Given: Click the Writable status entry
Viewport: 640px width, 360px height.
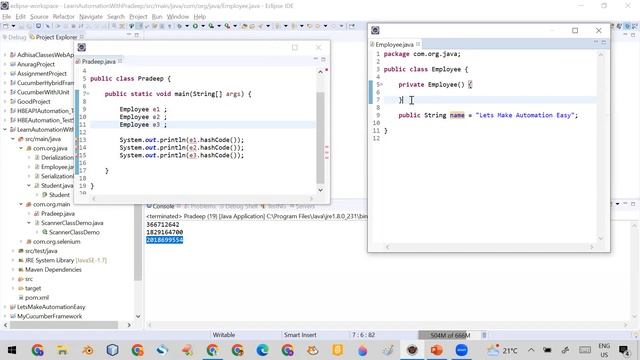Looking at the screenshot, I should tap(224, 335).
